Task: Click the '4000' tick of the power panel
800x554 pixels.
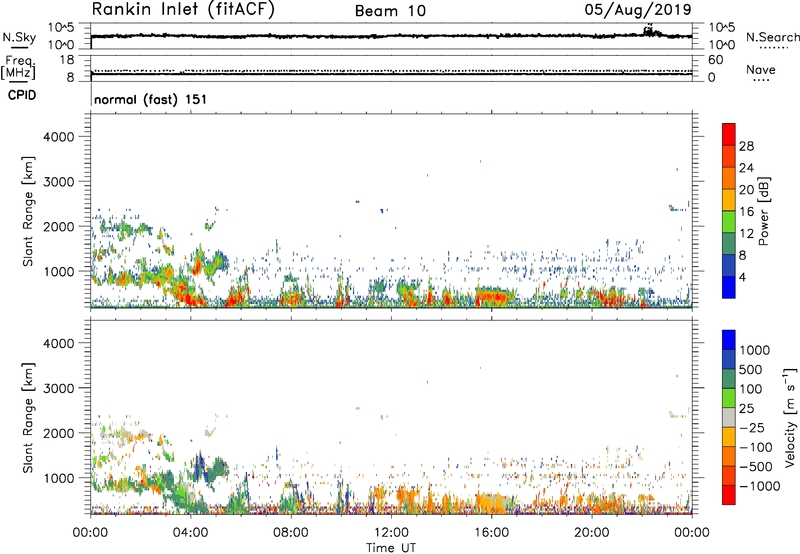Action: [58, 137]
